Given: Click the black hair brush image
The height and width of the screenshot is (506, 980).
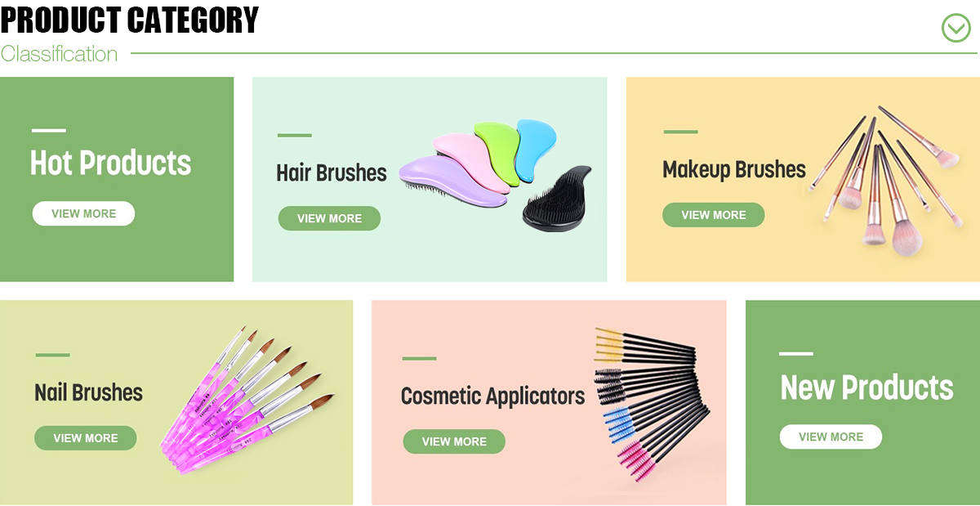Looking at the screenshot, I should (558, 199).
